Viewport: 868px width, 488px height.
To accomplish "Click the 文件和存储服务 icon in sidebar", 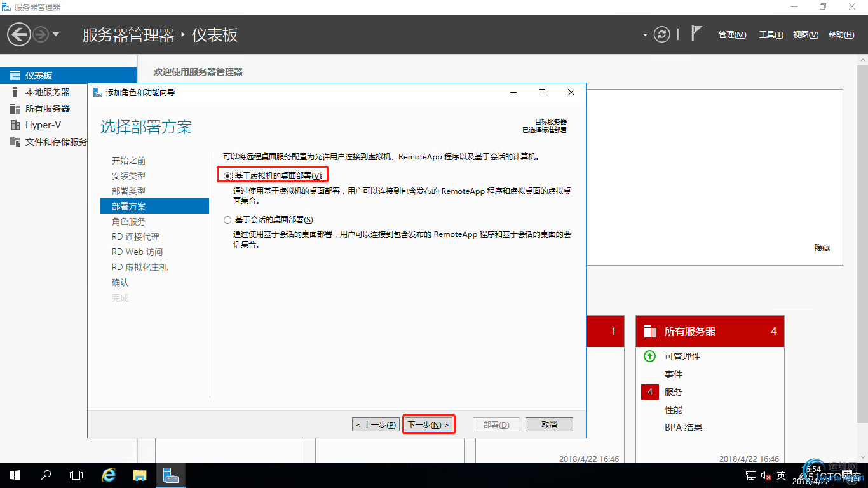I will [15, 142].
